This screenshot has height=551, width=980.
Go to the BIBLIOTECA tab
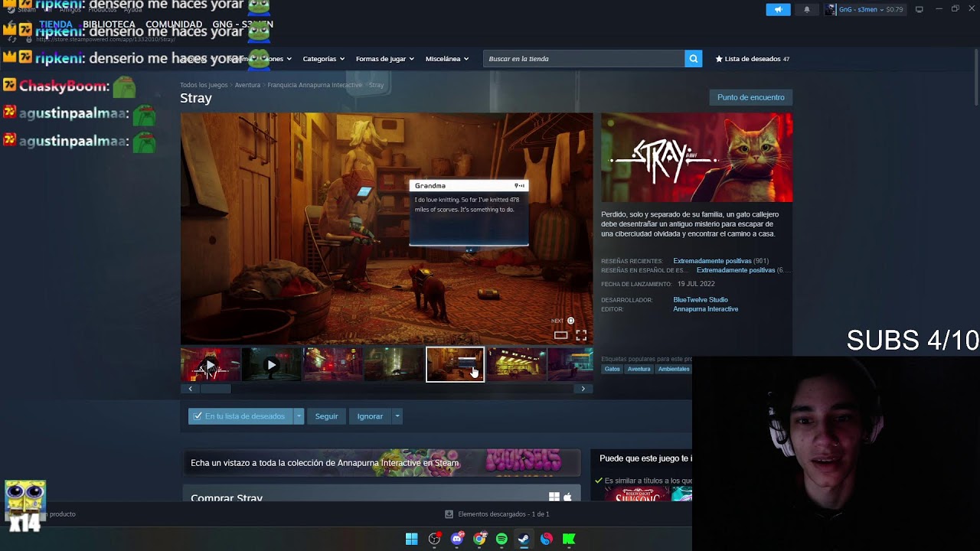pyautogui.click(x=109, y=24)
